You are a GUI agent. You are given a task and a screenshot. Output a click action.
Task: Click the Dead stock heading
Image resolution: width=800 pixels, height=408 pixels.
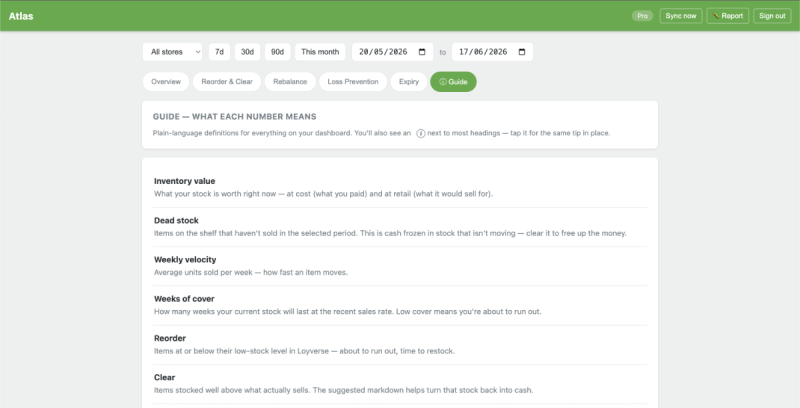coord(176,220)
